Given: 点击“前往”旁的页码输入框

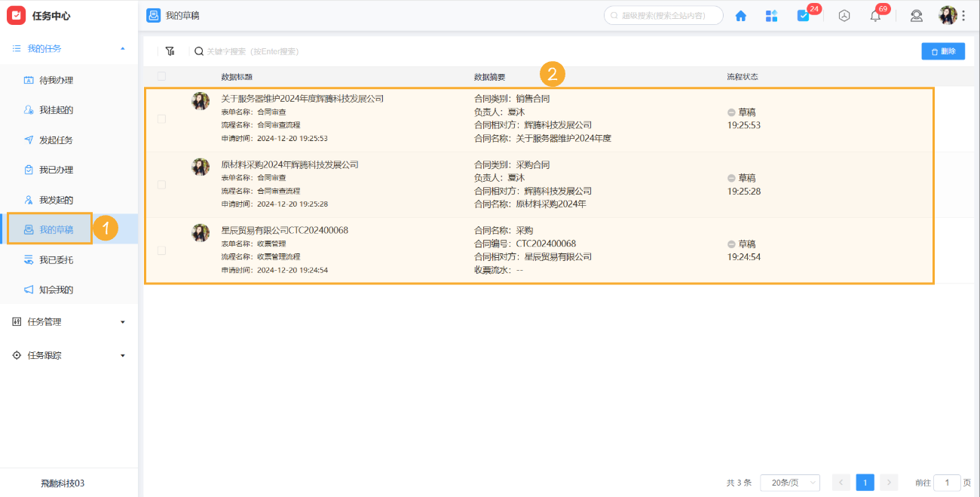Looking at the screenshot, I should tap(947, 482).
